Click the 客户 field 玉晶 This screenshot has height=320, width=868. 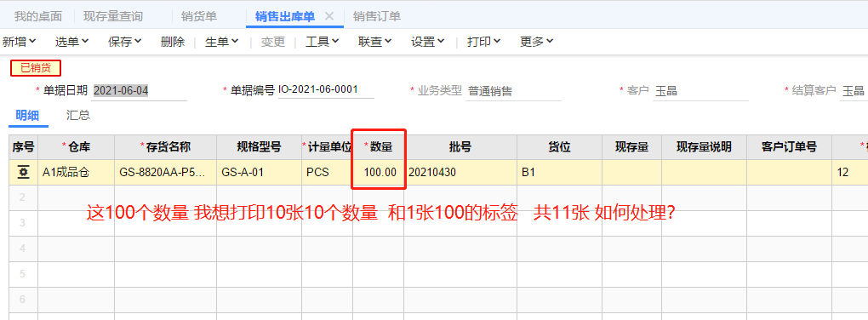coord(700,91)
